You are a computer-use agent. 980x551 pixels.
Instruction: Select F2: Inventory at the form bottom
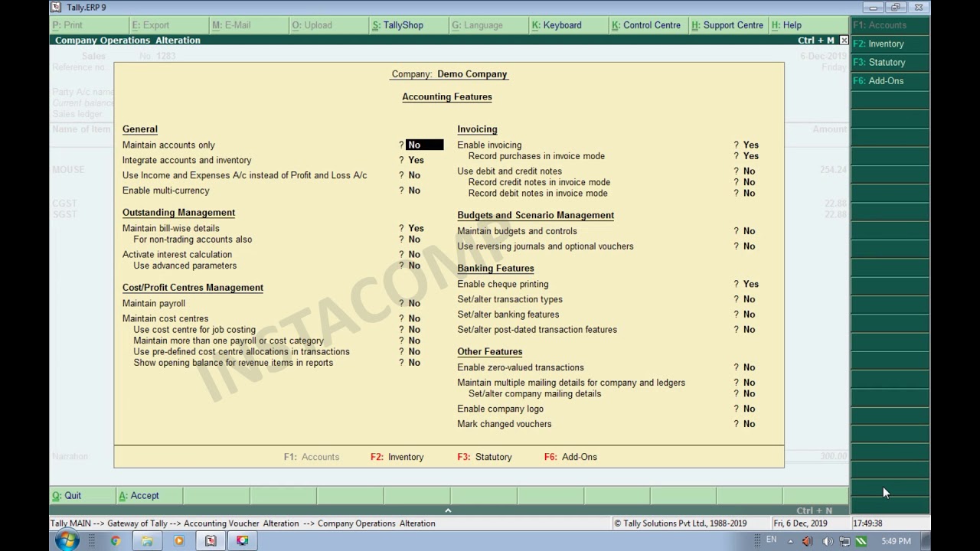(397, 457)
